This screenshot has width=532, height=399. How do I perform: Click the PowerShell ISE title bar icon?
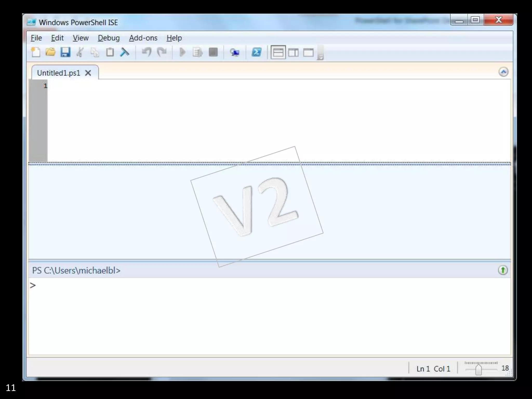pyautogui.click(x=31, y=22)
